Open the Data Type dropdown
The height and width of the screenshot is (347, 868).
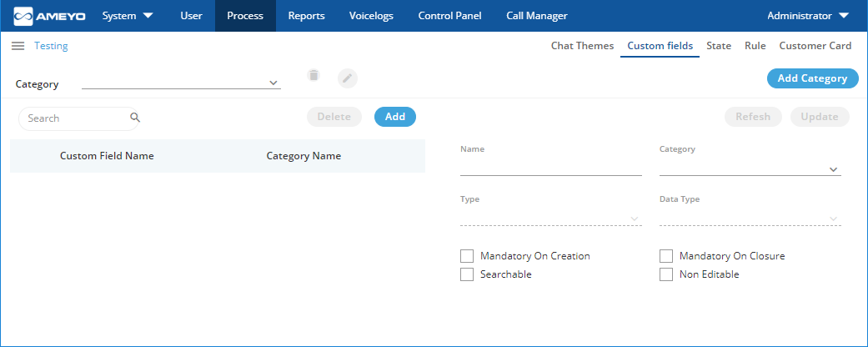click(750, 219)
